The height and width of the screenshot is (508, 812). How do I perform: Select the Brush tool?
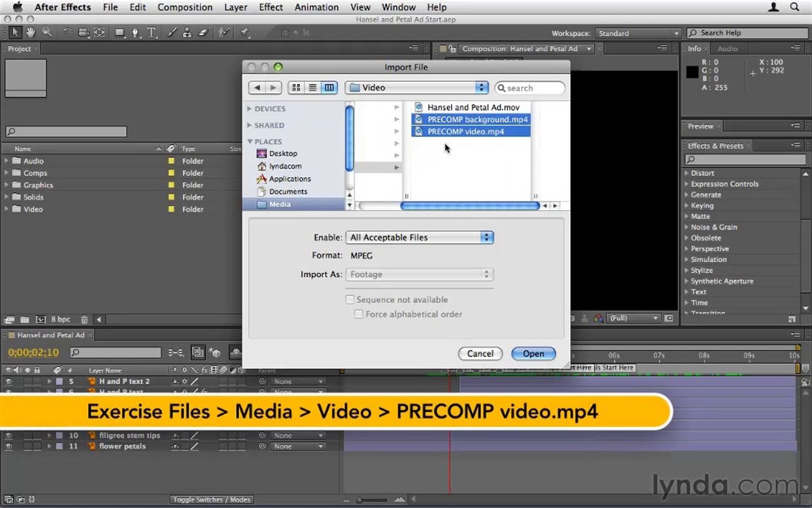(172, 32)
